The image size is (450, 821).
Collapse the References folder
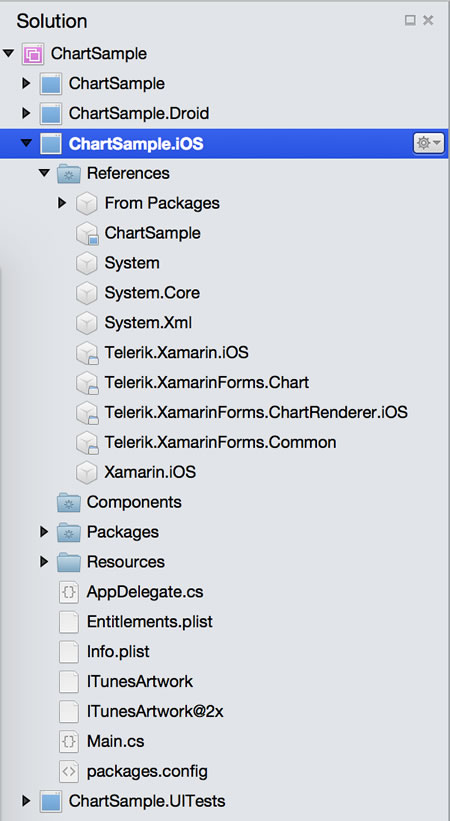click(45, 173)
